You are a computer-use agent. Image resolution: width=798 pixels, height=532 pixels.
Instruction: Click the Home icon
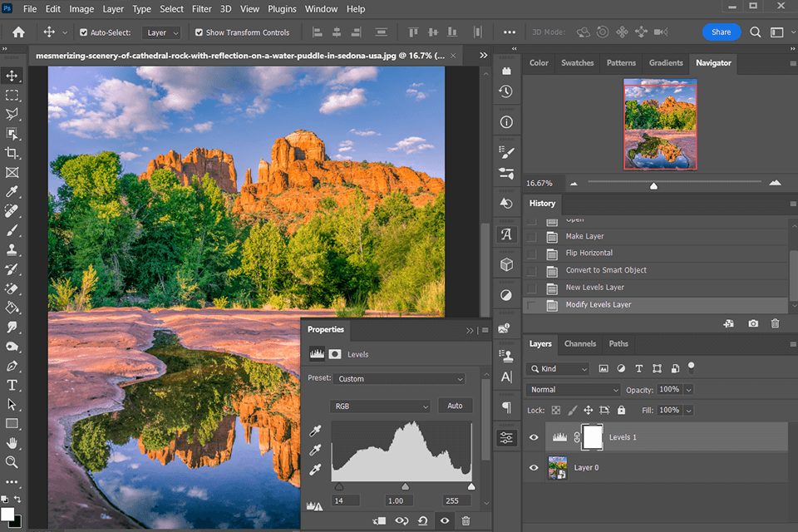[x=18, y=32]
